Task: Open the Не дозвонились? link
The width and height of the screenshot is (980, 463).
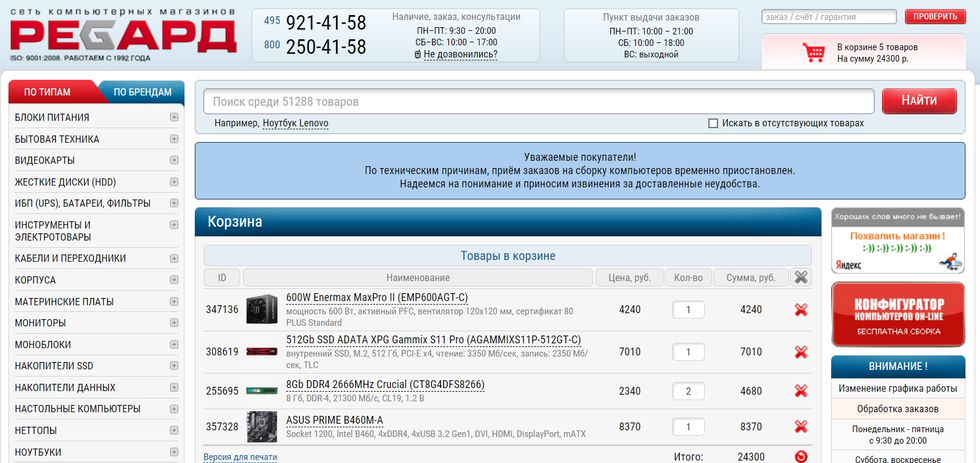Action: tap(460, 54)
